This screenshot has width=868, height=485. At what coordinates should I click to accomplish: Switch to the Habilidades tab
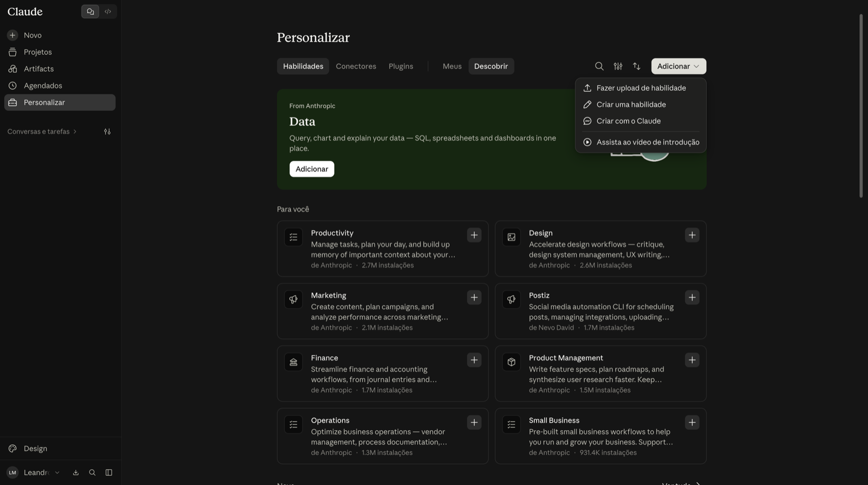303,66
